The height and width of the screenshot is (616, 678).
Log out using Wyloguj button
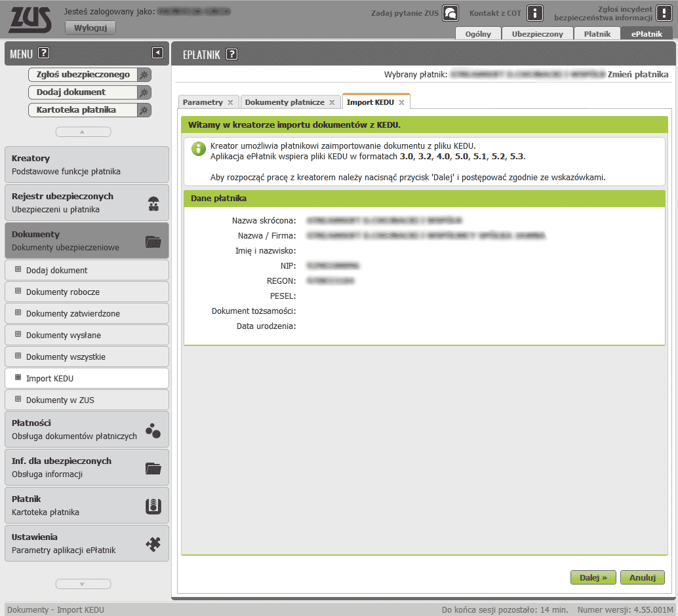pyautogui.click(x=90, y=28)
